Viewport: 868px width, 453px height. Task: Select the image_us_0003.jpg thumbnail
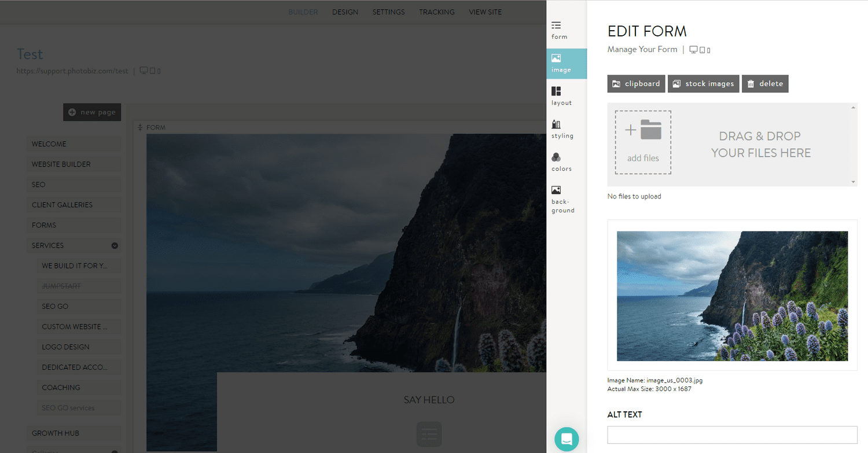[x=732, y=296]
